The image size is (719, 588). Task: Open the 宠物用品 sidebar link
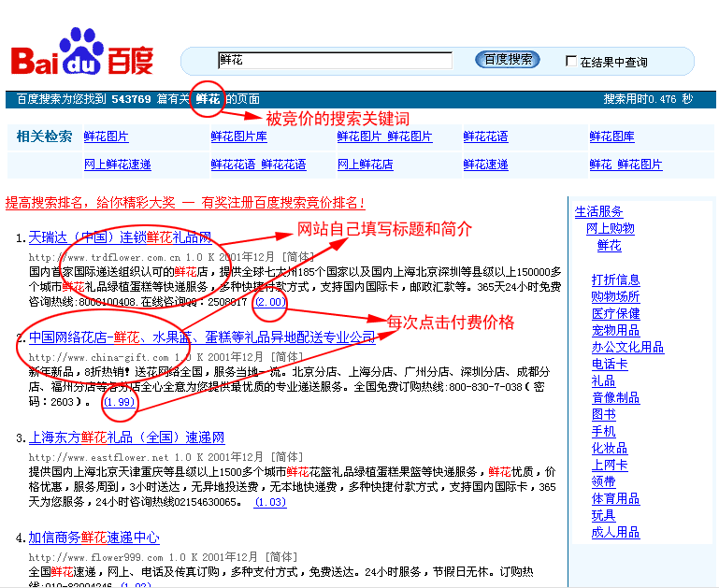point(615,330)
